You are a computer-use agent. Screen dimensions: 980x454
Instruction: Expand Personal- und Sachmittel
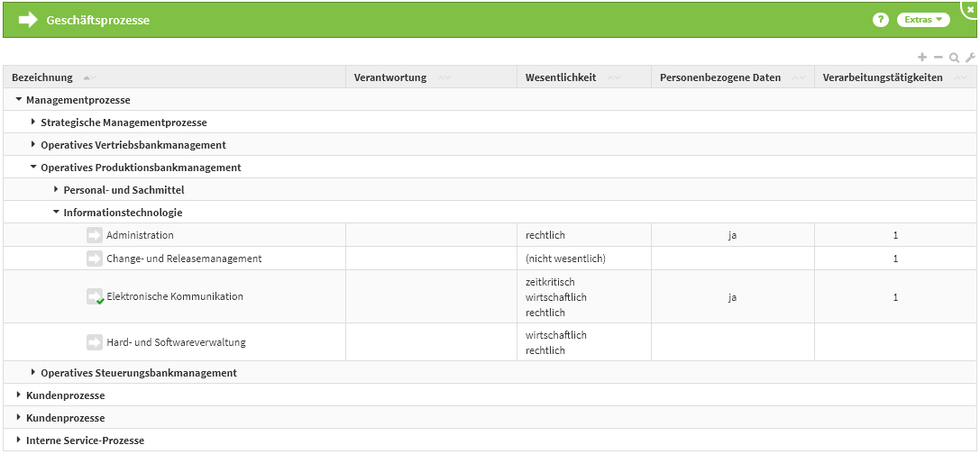point(56,190)
